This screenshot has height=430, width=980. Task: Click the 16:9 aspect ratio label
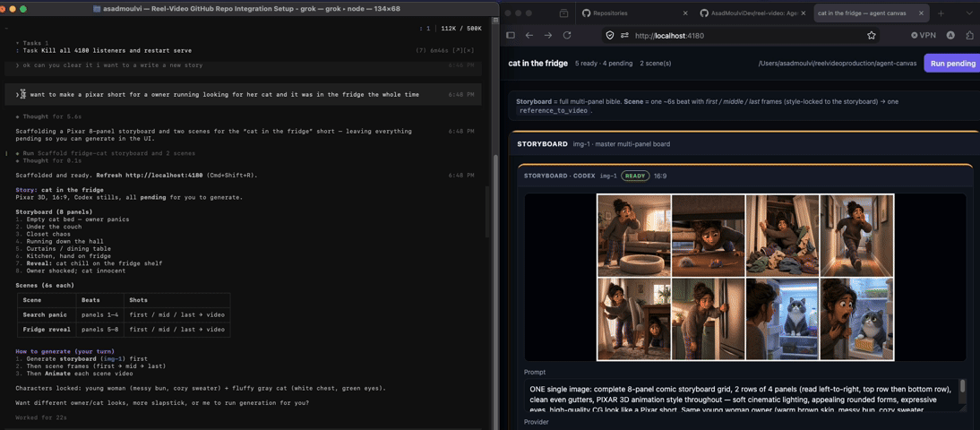click(660, 176)
